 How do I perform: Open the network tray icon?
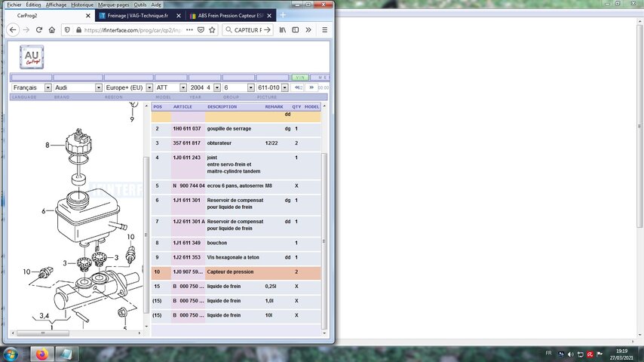click(x=581, y=354)
